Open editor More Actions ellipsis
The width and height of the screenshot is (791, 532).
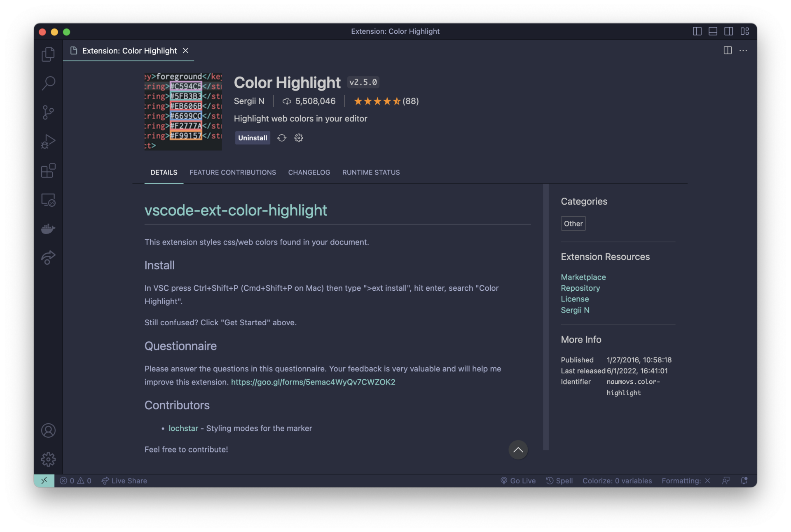[743, 50]
